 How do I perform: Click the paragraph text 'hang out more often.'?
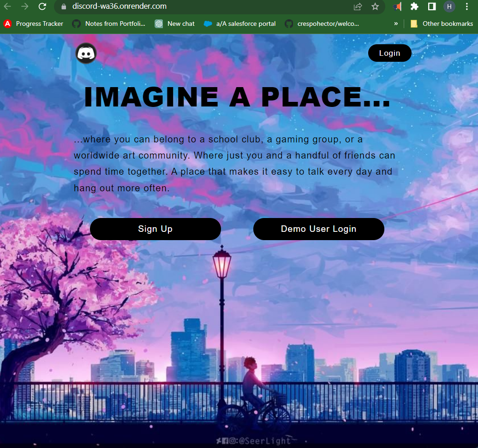point(122,188)
